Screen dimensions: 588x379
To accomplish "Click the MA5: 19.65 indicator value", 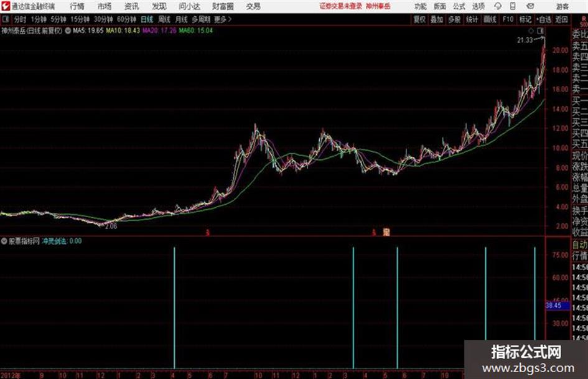I will [x=88, y=30].
